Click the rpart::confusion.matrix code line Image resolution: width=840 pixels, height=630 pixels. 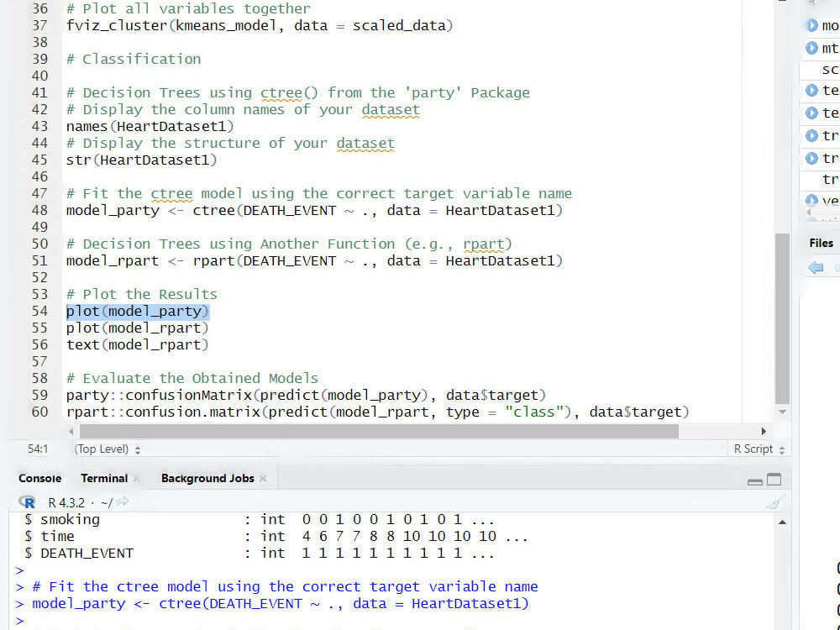point(378,412)
